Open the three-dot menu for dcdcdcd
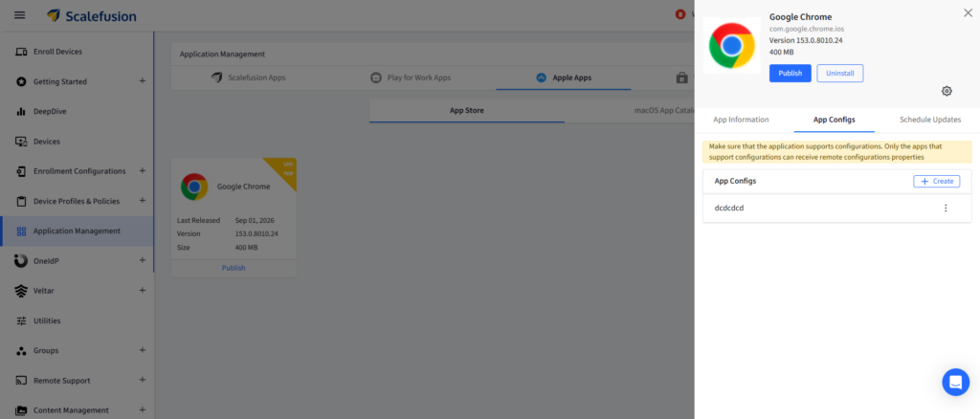 946,208
